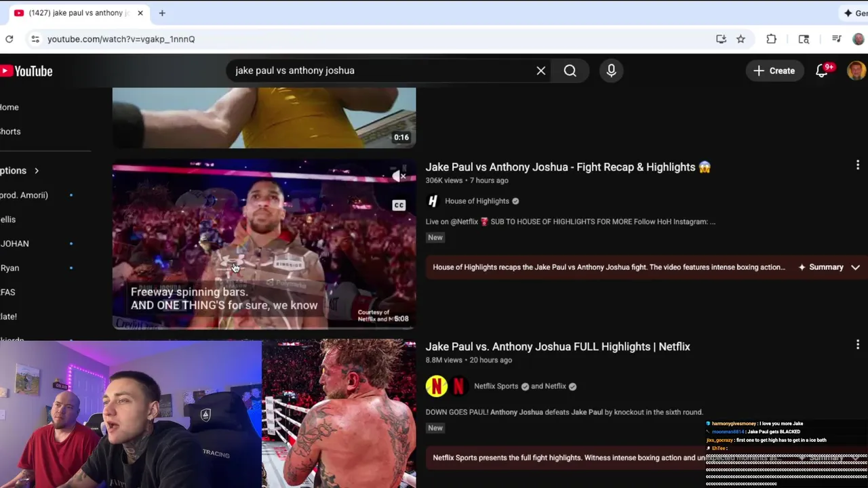Screen dimensions: 868x488
Task: Go to Home in sidebar
Action: pos(9,107)
